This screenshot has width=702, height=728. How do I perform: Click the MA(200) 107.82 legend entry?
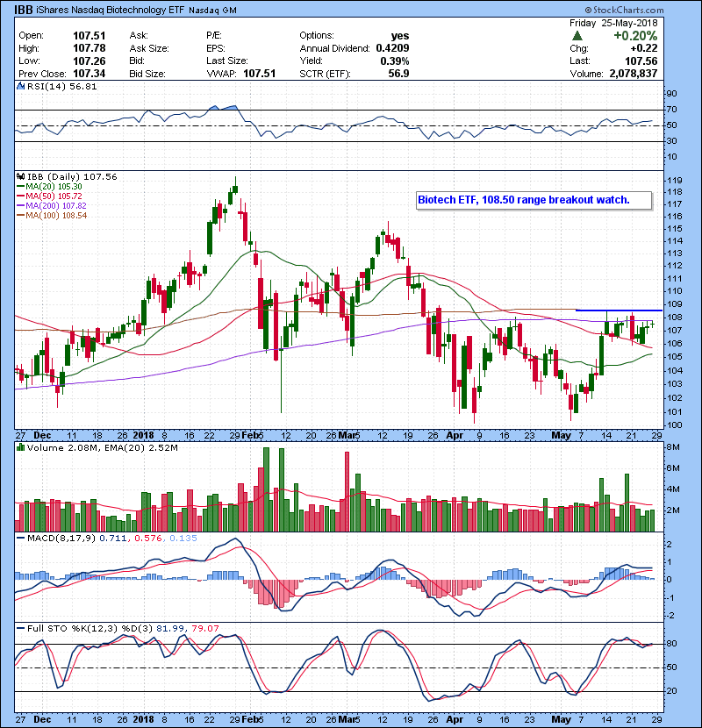(x=52, y=205)
